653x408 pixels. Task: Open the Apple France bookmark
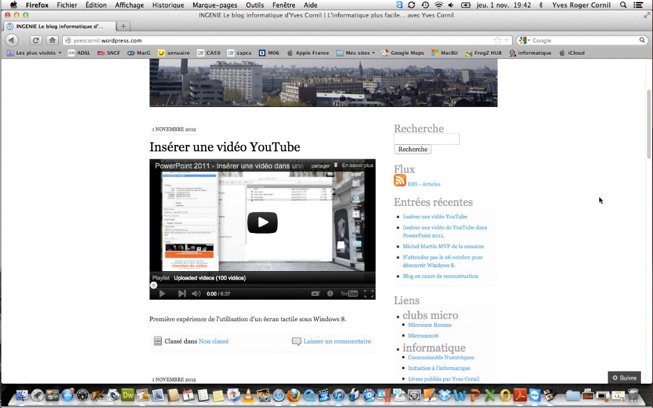(308, 53)
